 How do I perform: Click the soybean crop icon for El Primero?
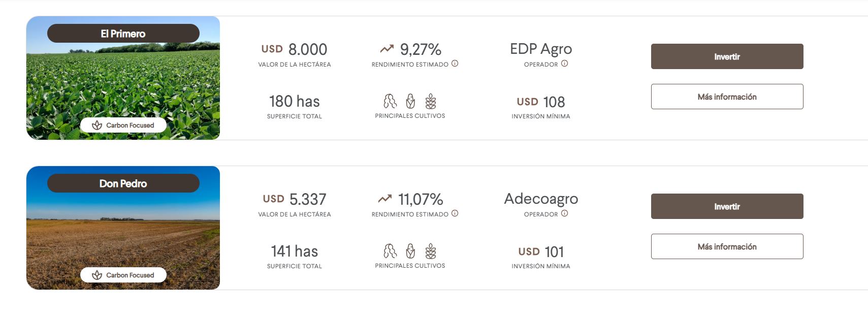(390, 102)
